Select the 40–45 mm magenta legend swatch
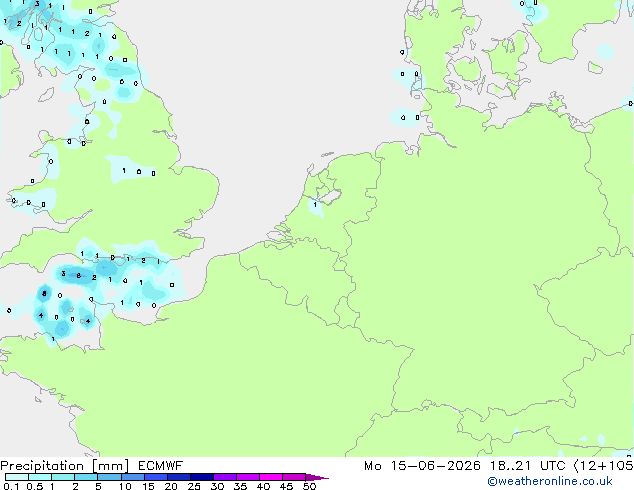This screenshot has width=634, height=490. point(271,477)
